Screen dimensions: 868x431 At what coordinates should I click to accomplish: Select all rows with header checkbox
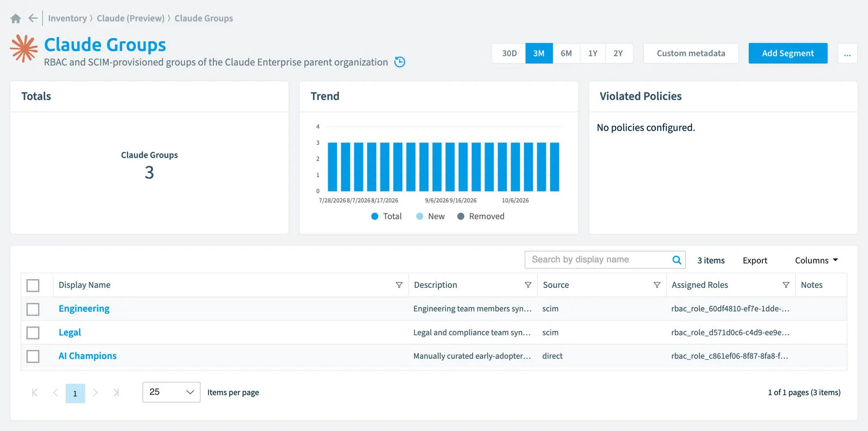coord(33,286)
